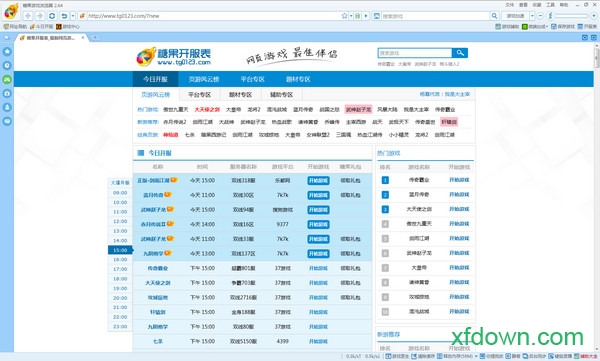The image size is (600, 361).
Task: Close the 糖果开服表 browser tab
Action: point(83,38)
